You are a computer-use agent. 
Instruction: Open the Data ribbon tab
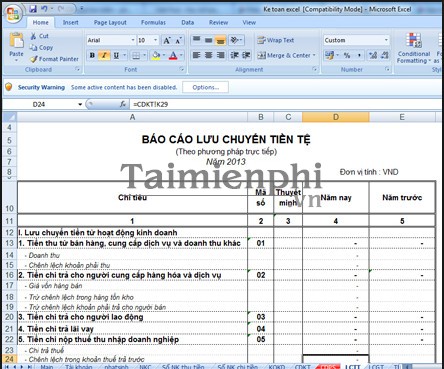[188, 22]
